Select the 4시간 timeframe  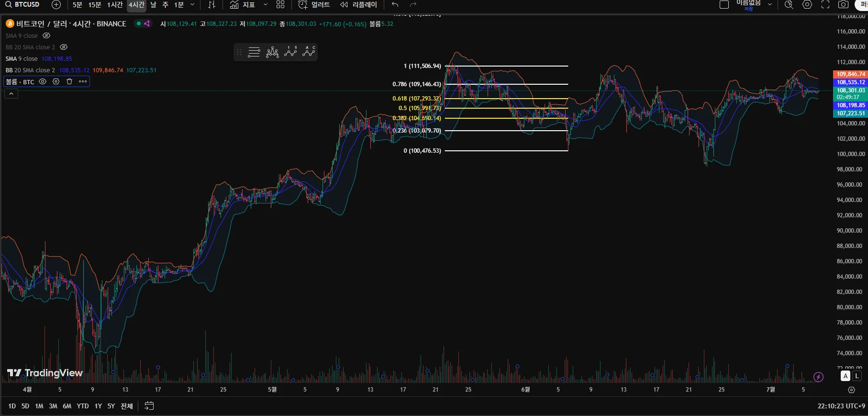pyautogui.click(x=136, y=5)
